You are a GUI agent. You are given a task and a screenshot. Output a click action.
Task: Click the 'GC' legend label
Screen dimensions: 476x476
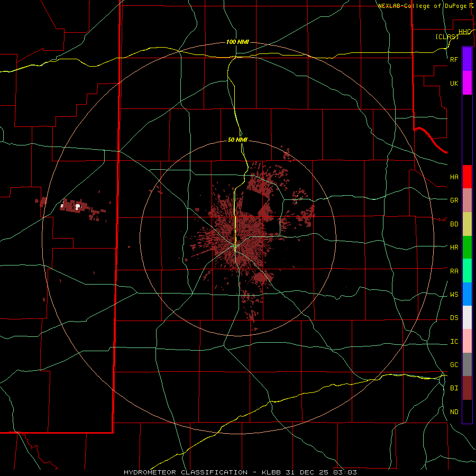[x=454, y=364]
